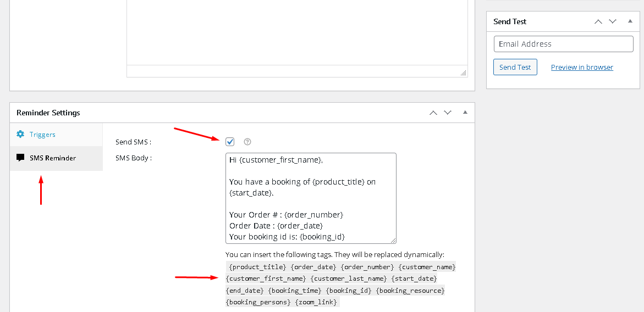Image resolution: width=644 pixels, height=312 pixels.
Task: Click the {booking_id} tag in the tag list
Action: (x=349, y=291)
